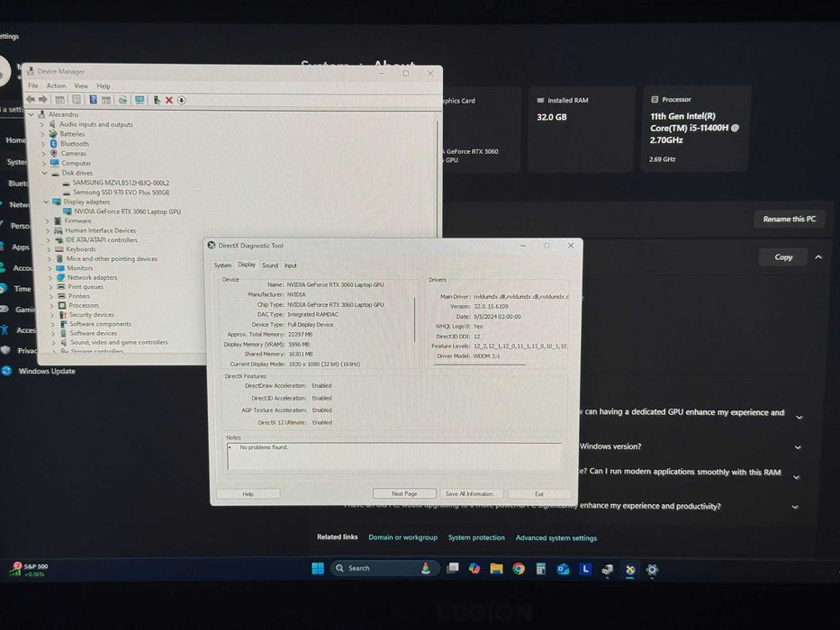
Task: Click the red X Uninstall device icon
Action: coord(168,100)
